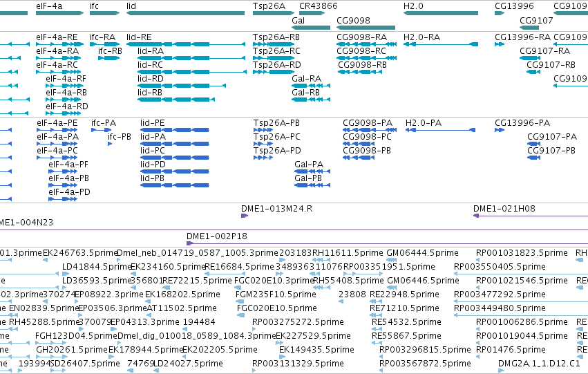This screenshot has width=588, height=374.
Task: Click the lid gene bar
Action: (x=186, y=13)
